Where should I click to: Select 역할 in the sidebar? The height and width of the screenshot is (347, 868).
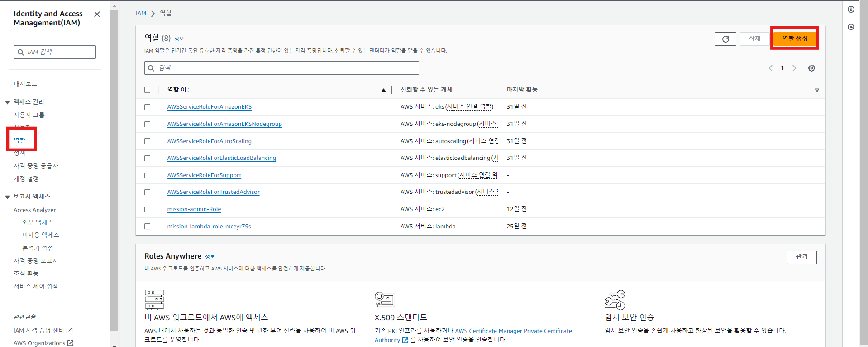pos(19,140)
